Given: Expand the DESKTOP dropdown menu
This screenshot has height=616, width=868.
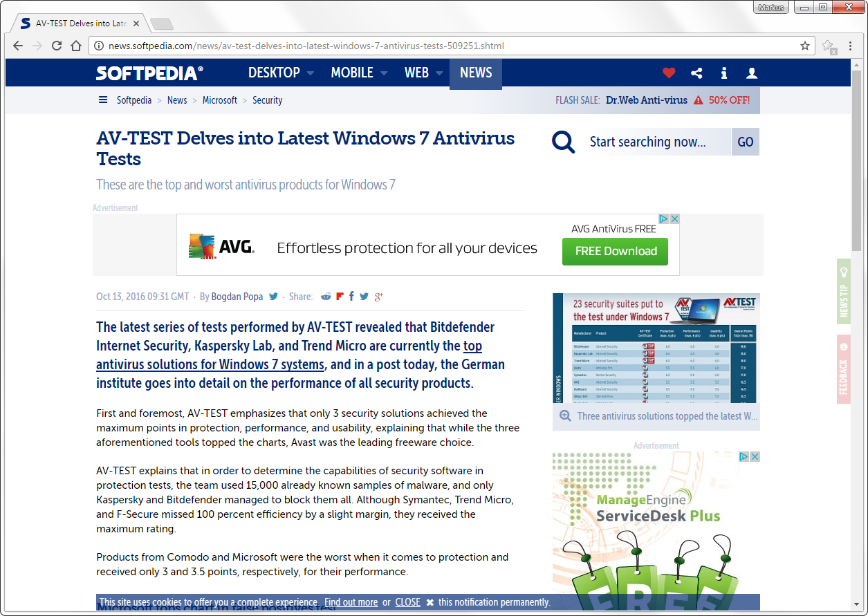Looking at the screenshot, I should (x=281, y=73).
